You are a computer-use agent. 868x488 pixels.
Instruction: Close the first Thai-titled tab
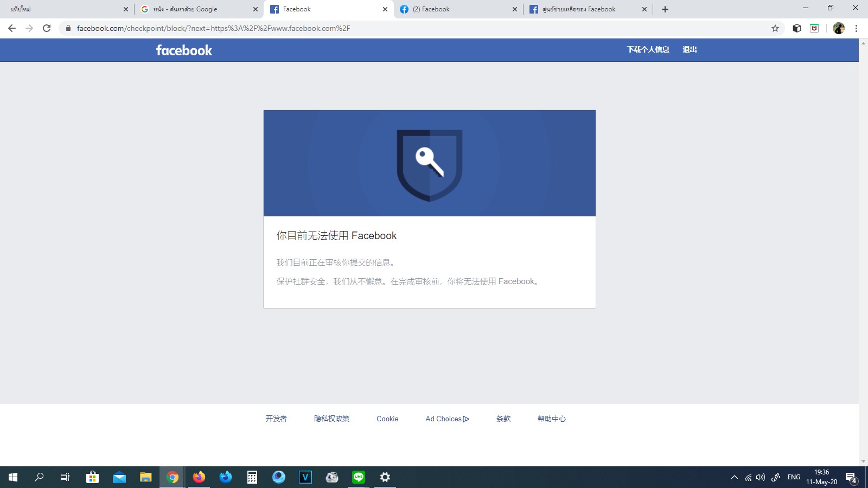point(126,9)
